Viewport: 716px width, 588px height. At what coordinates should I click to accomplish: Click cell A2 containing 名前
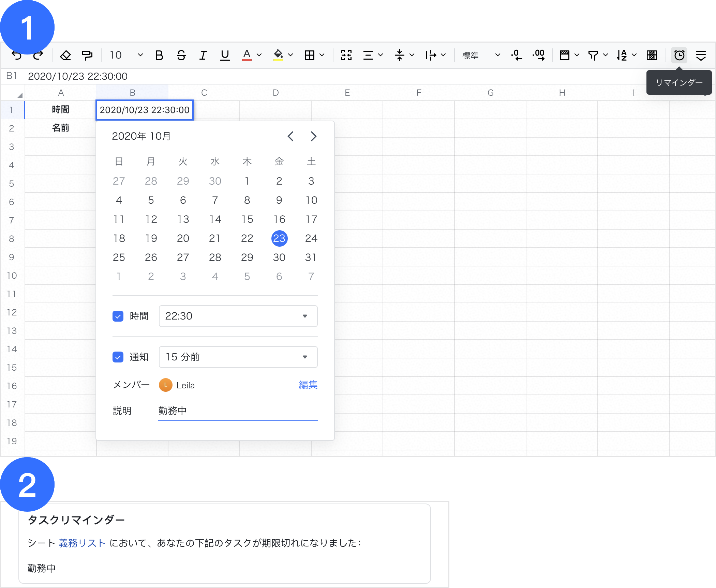(x=61, y=128)
